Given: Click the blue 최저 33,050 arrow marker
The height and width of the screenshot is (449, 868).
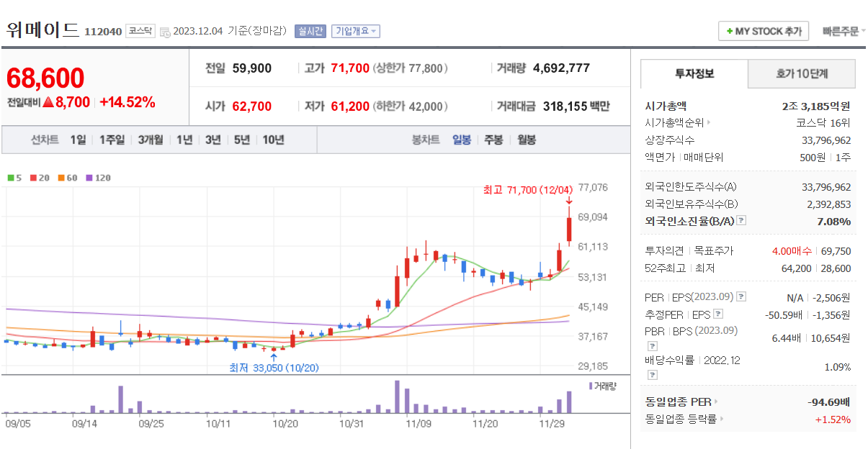Looking at the screenshot, I should (273, 358).
